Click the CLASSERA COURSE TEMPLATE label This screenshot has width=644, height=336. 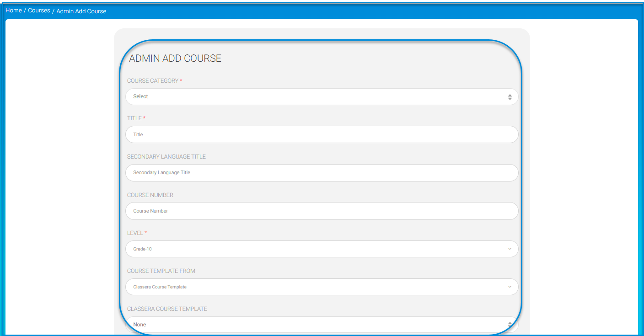click(x=167, y=309)
